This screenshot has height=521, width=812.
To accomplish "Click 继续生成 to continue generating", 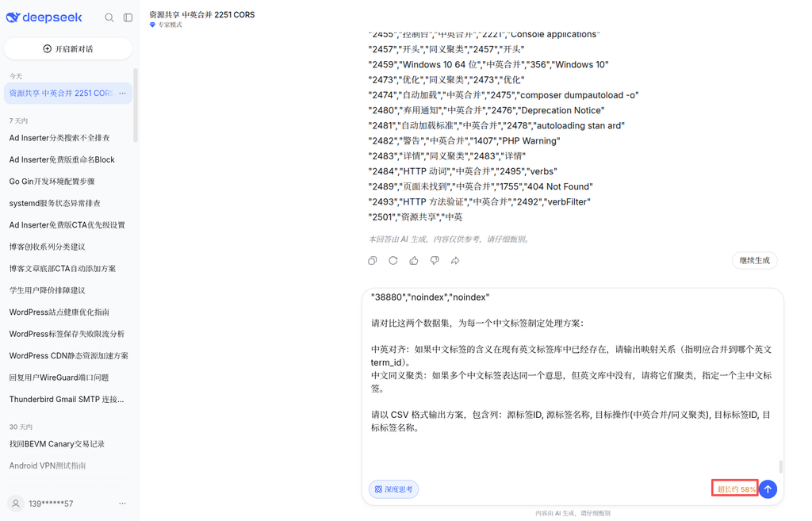I will [755, 260].
